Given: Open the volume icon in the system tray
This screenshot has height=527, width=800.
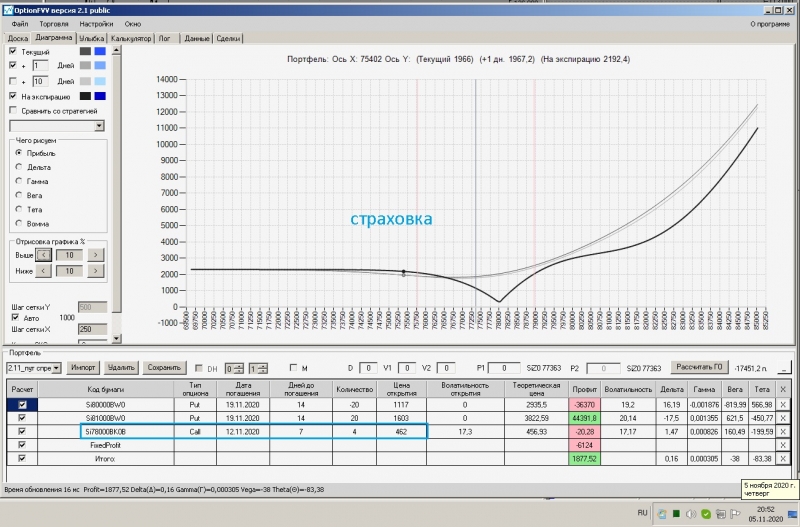Looking at the screenshot, I should click(691, 513).
